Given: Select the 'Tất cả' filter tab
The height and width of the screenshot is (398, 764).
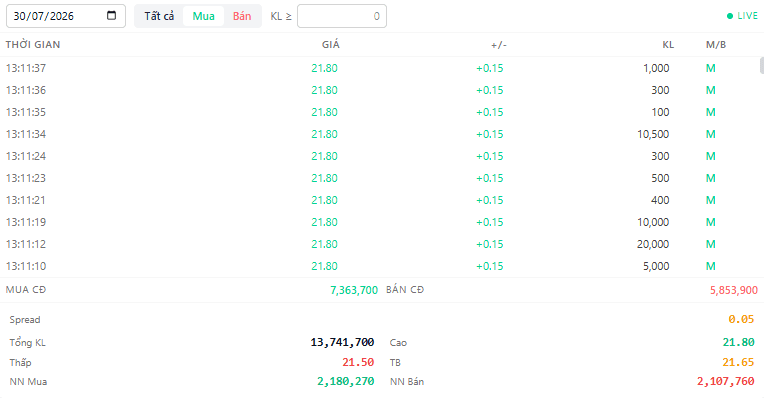Looking at the screenshot, I should click(159, 16).
